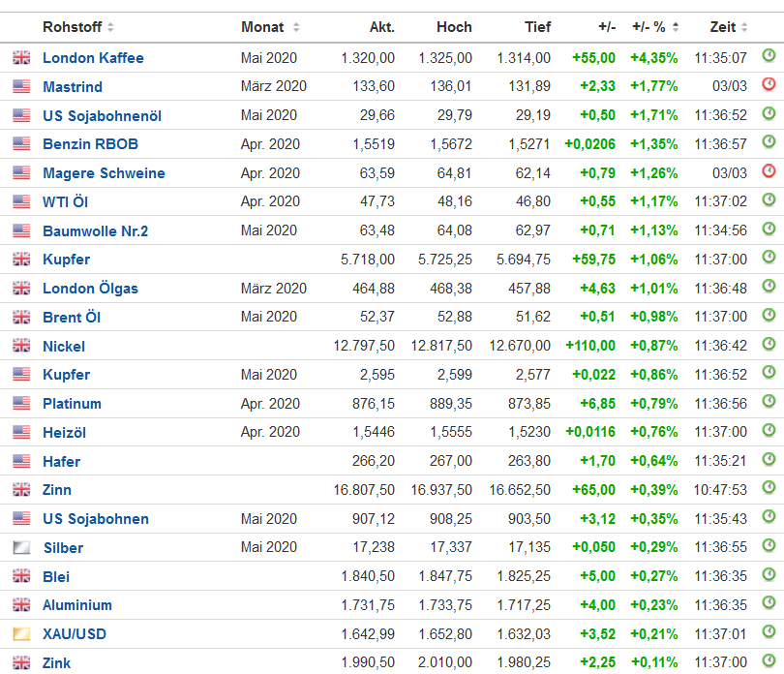Image resolution: width=784 pixels, height=674 pixels.
Task: Click the Hoch column header
Action: pos(454,27)
